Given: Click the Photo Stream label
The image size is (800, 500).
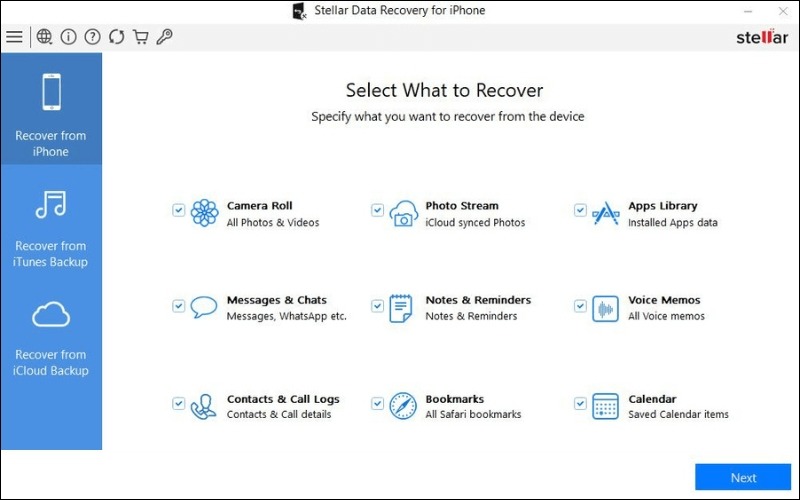Looking at the screenshot, I should tap(462, 206).
